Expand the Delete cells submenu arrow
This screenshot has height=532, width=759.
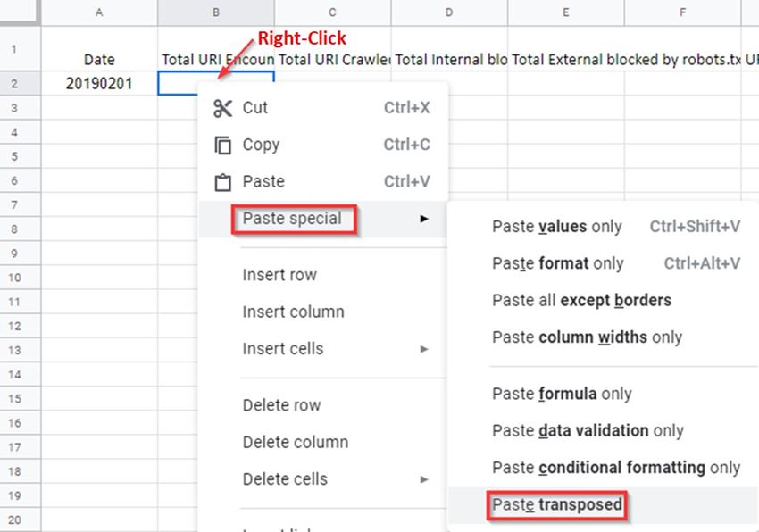click(424, 479)
